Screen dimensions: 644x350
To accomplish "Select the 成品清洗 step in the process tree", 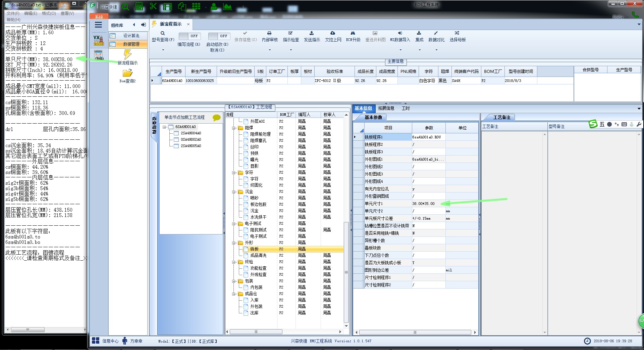I will 258,256.
